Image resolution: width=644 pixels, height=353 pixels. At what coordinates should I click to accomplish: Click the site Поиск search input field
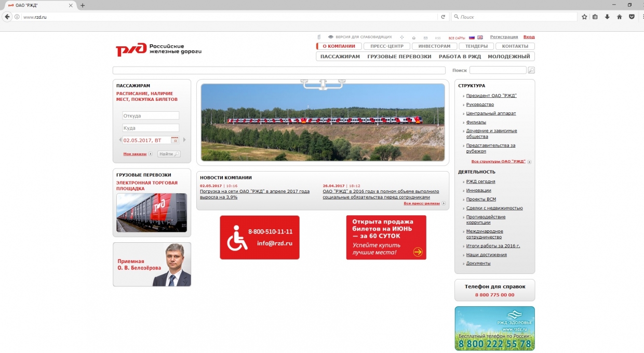coord(498,70)
